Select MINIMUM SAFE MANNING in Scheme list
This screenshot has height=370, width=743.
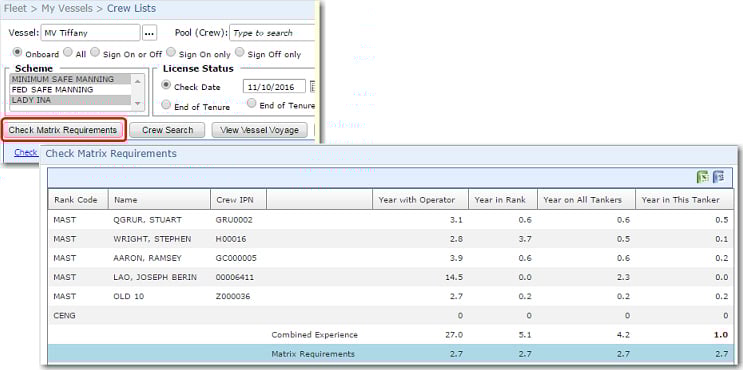coord(71,79)
